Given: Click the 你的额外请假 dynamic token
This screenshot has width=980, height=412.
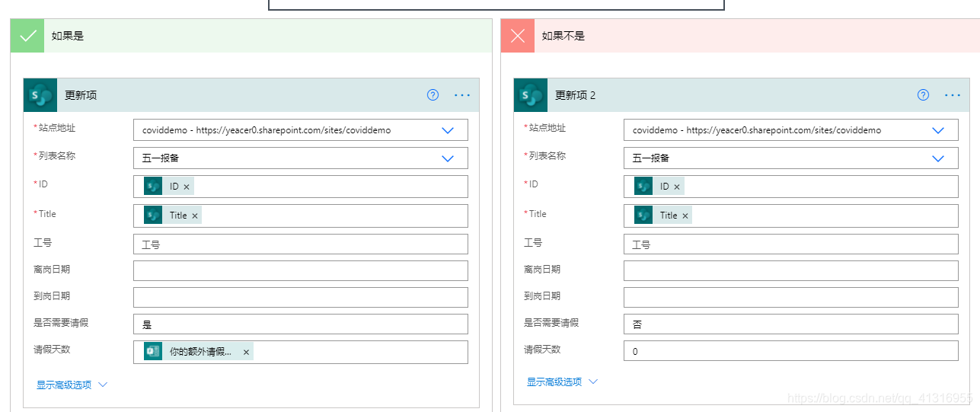Looking at the screenshot, I should coord(199,352).
